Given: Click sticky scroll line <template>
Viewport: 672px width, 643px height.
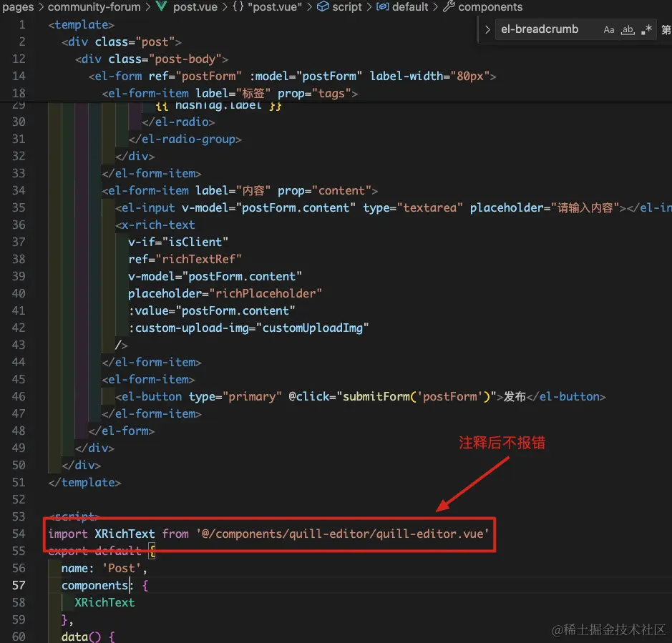Looking at the screenshot, I should pos(81,25).
